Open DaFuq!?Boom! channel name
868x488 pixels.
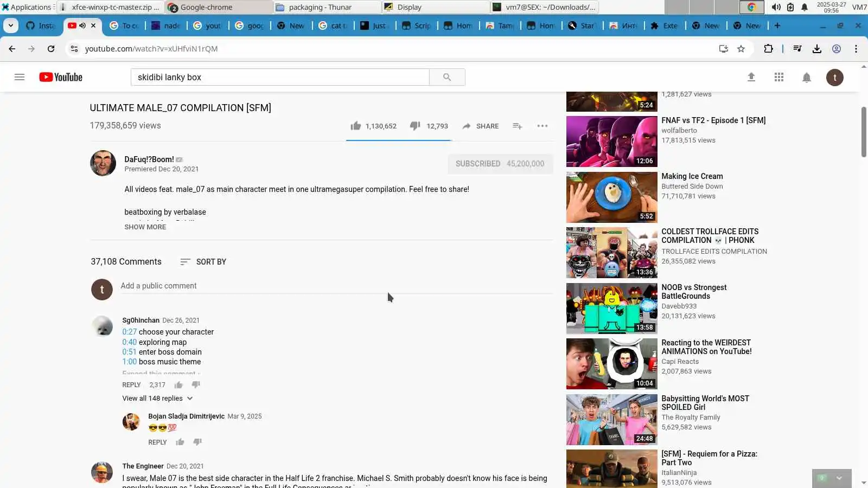[149, 159]
